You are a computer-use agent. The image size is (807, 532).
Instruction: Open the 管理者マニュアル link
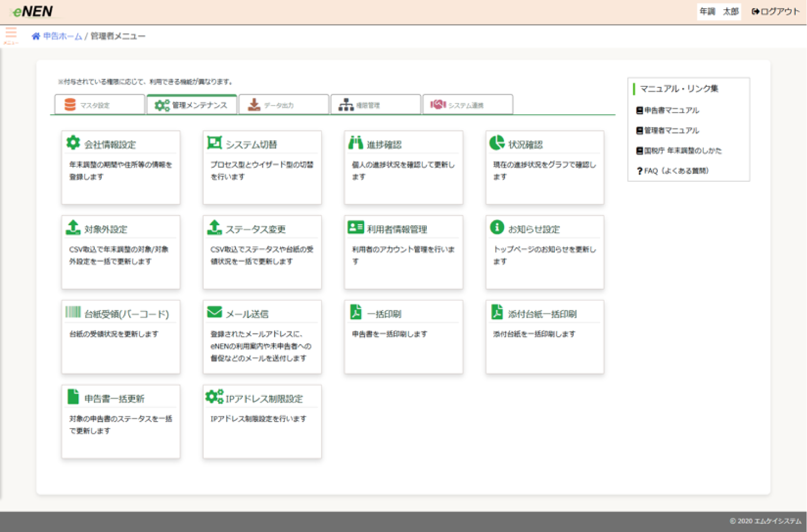click(671, 130)
